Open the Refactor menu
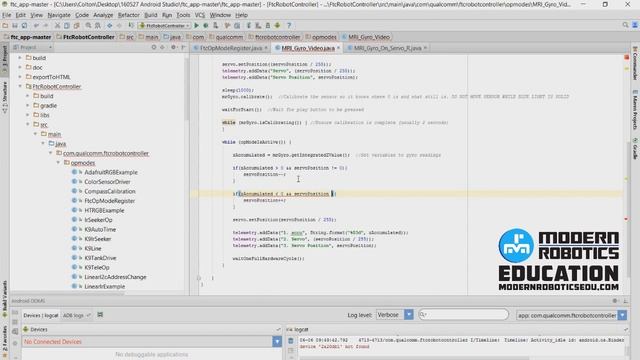The height and width of the screenshot is (360, 640). 129,15
